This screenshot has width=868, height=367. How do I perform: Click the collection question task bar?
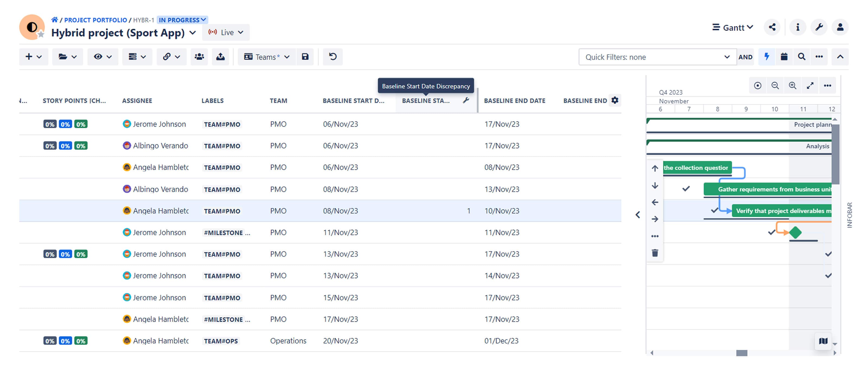pyautogui.click(x=697, y=168)
